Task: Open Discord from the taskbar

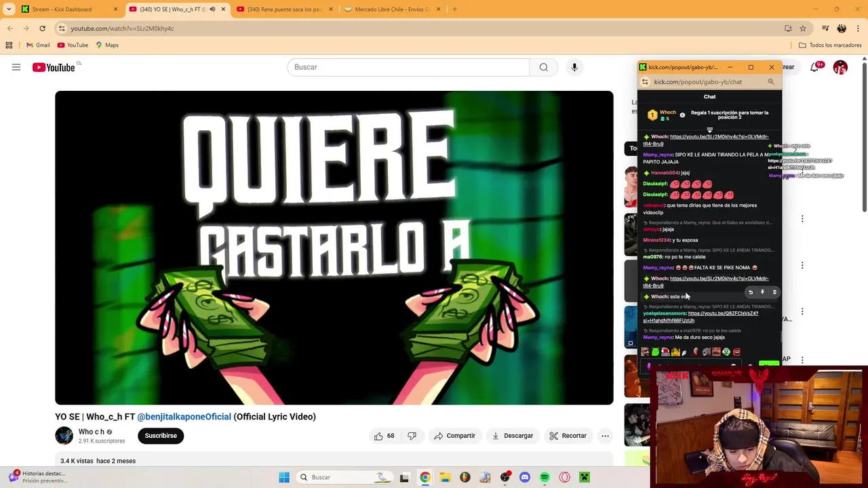Action: (x=524, y=477)
